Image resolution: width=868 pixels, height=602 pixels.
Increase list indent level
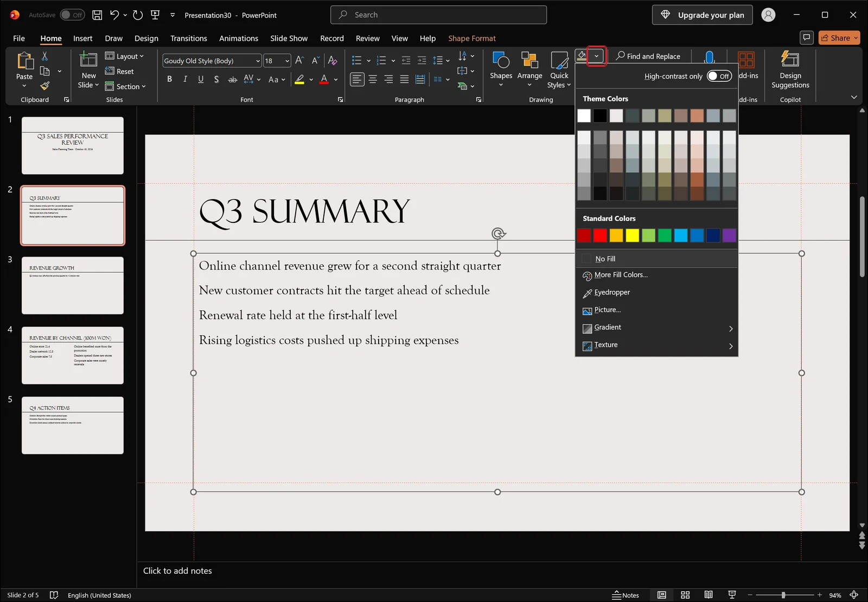[422, 61]
